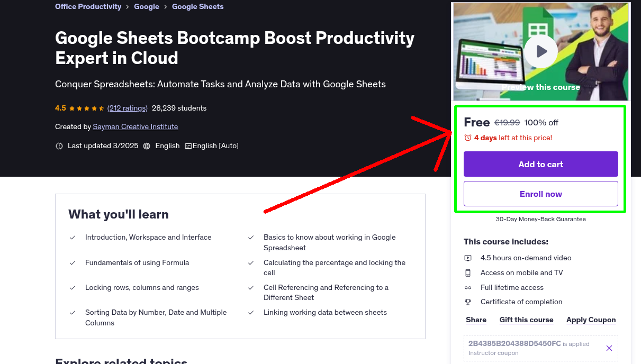Image resolution: width=641 pixels, height=364 pixels.
Task: Click Gift this course link
Action: pyautogui.click(x=526, y=320)
